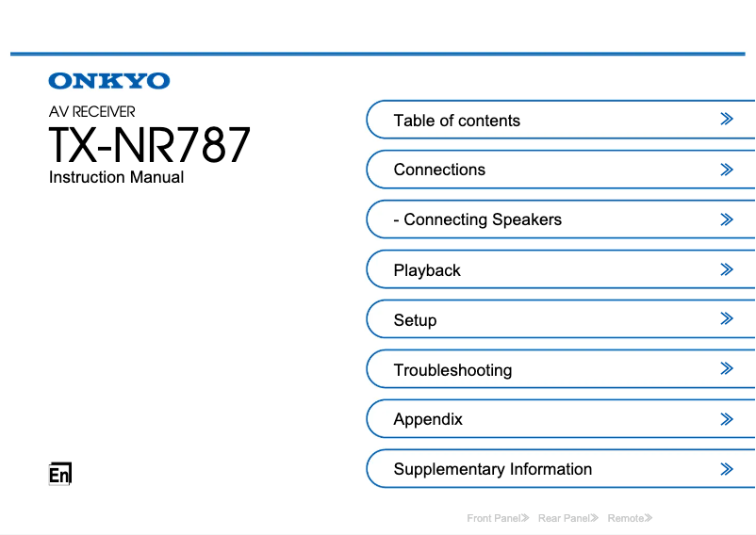Click the double chevron next to Playback
The height and width of the screenshot is (535, 756).
[726, 269]
